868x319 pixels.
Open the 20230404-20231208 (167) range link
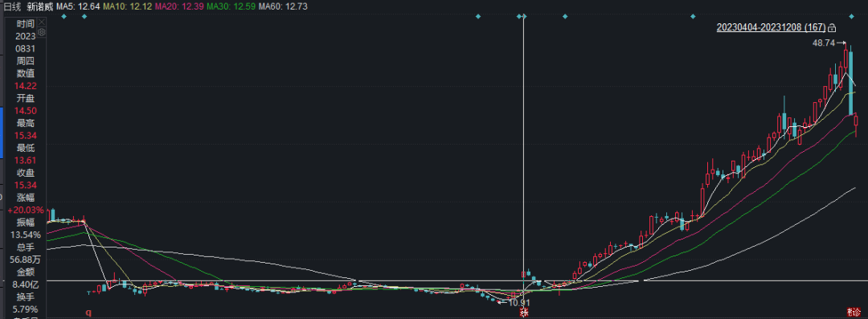point(771,27)
